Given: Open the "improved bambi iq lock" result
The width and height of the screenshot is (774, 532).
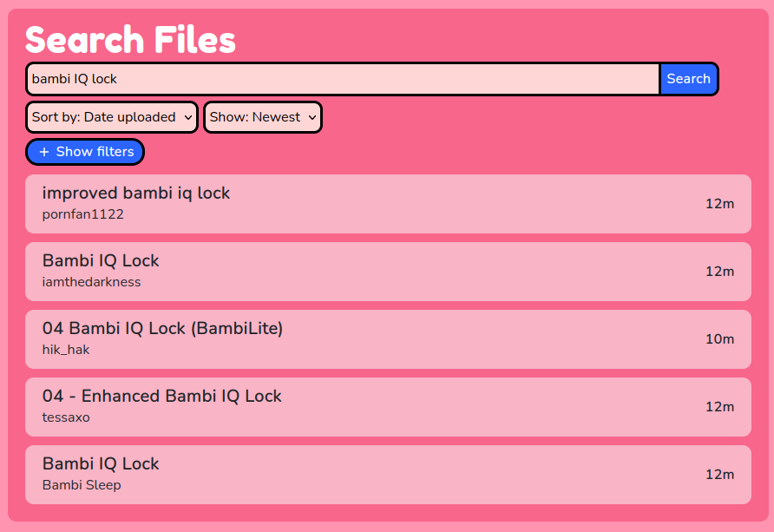Looking at the screenshot, I should pyautogui.click(x=136, y=194).
